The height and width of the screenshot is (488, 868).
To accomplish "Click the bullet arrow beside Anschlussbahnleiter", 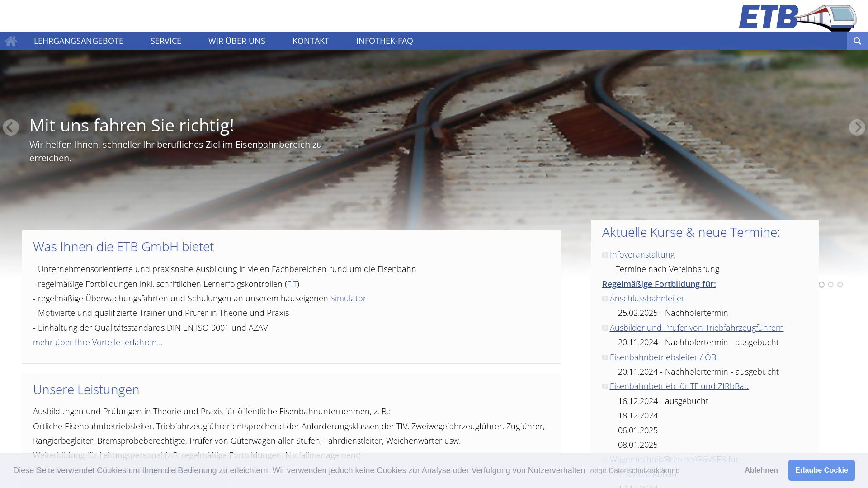I will [605, 299].
